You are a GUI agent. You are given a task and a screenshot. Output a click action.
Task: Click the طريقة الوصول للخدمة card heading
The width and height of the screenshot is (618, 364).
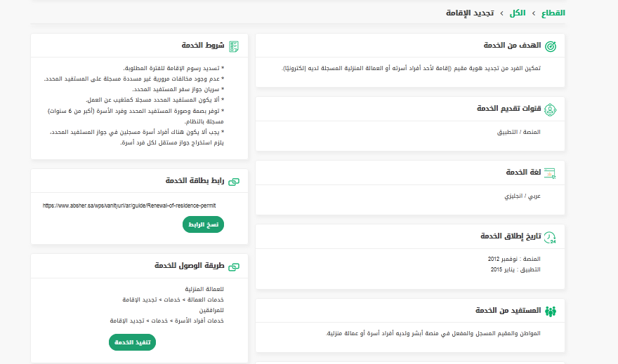[x=189, y=266]
